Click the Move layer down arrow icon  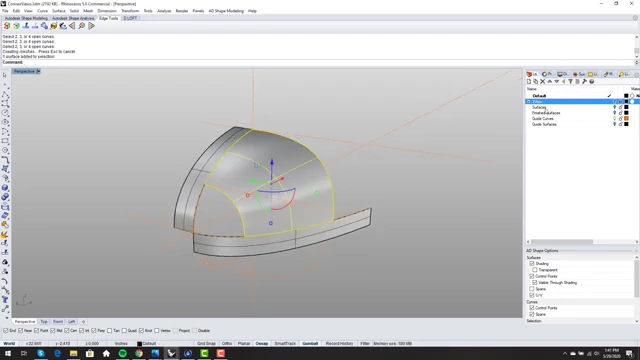pyautogui.click(x=556, y=82)
